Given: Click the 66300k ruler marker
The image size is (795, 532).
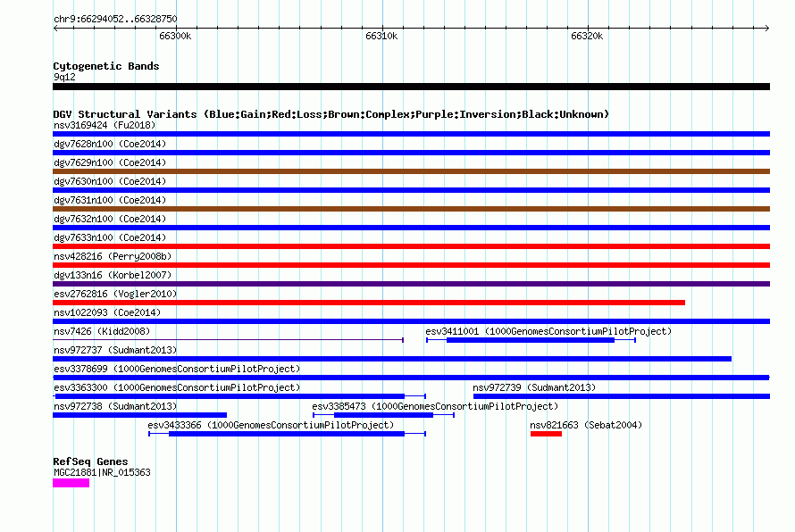Looking at the screenshot, I should [x=175, y=36].
